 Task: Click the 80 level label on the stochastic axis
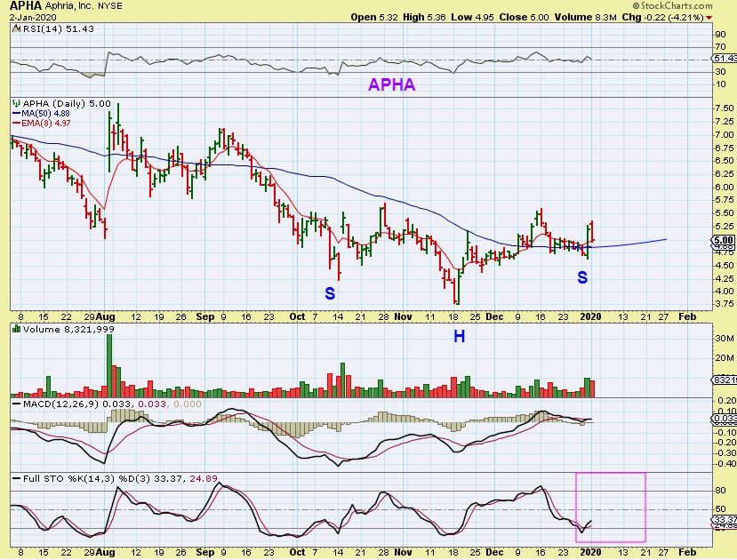(x=720, y=491)
